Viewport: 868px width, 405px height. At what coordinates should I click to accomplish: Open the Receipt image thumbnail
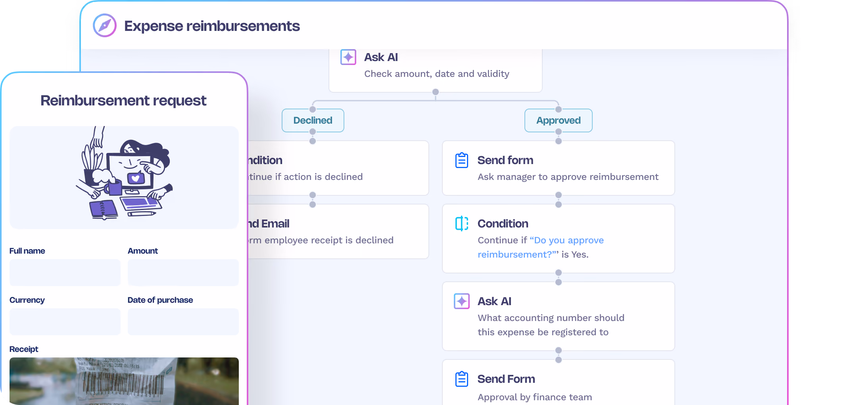124,381
